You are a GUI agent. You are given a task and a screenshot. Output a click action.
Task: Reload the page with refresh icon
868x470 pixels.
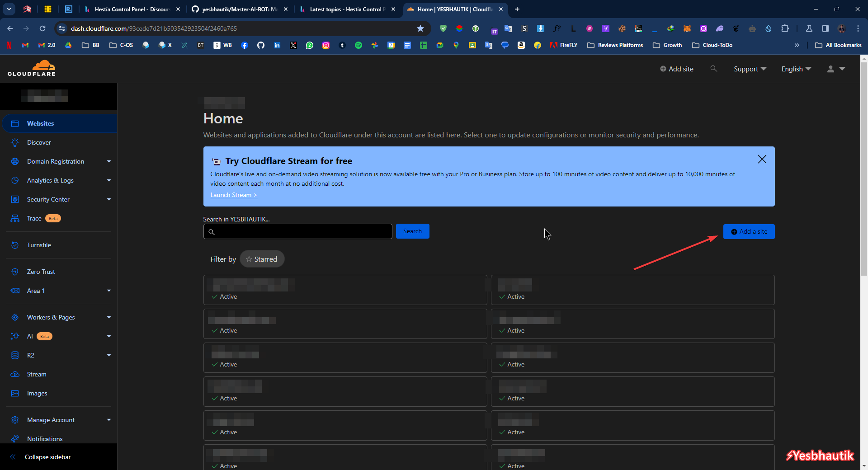click(x=42, y=28)
